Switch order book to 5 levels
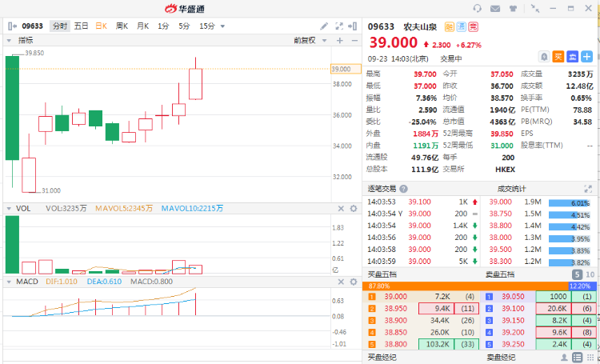The height and width of the screenshot is (364, 600). coord(576,274)
